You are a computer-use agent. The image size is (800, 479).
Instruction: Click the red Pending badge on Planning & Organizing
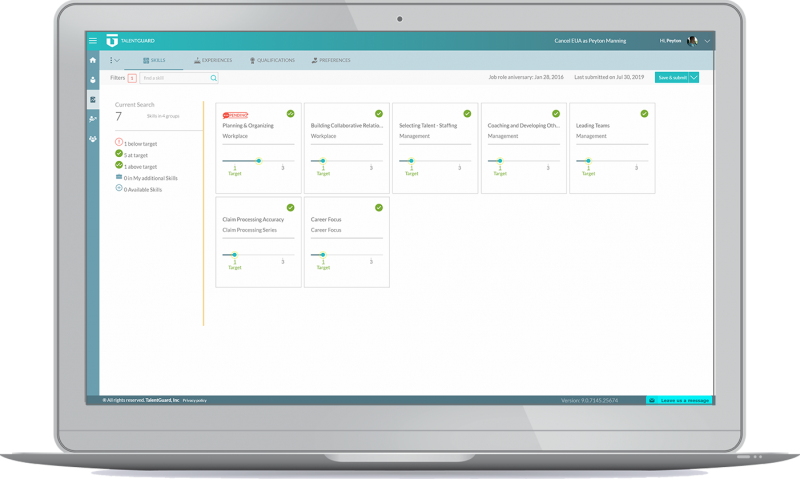coord(235,115)
